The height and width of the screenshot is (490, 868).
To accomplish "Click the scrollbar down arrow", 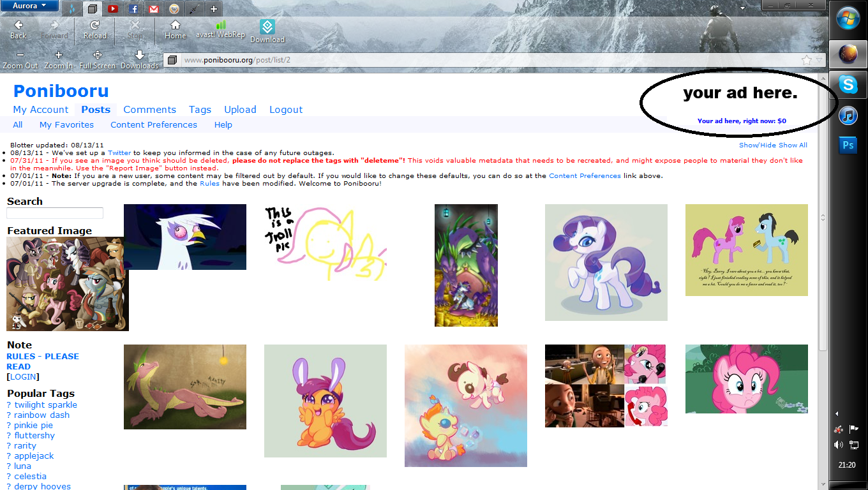I will tap(823, 485).
